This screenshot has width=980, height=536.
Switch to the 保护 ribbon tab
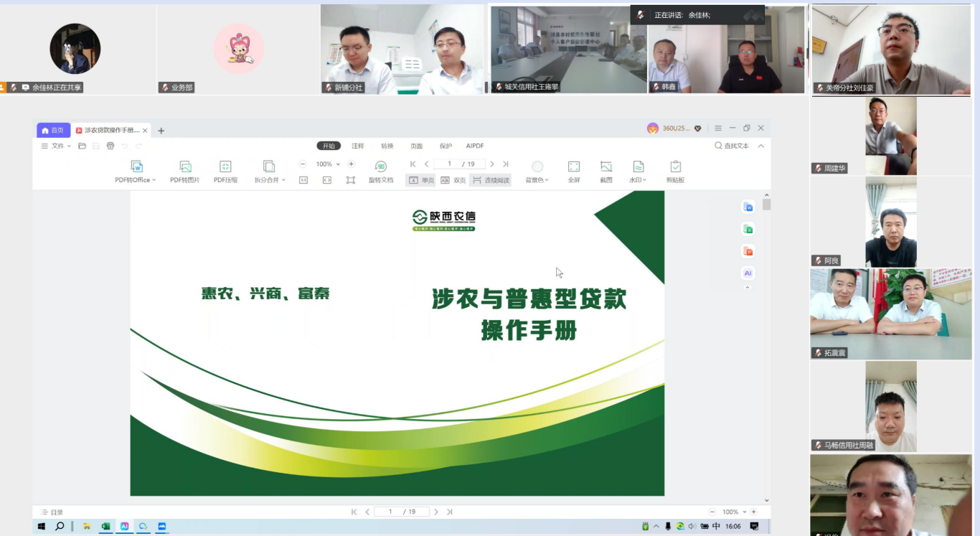coord(446,146)
